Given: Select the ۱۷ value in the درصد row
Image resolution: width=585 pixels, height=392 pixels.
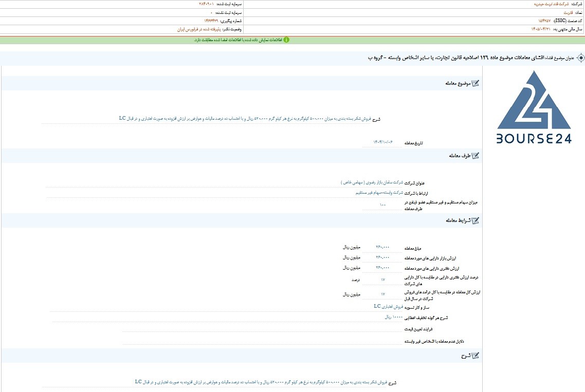Looking at the screenshot, I should [x=382, y=279].
